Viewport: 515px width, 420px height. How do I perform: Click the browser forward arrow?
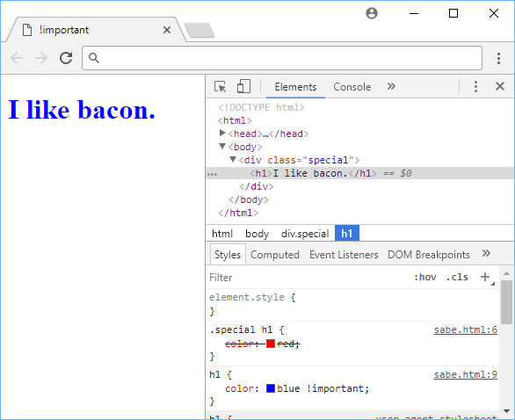tap(41, 58)
